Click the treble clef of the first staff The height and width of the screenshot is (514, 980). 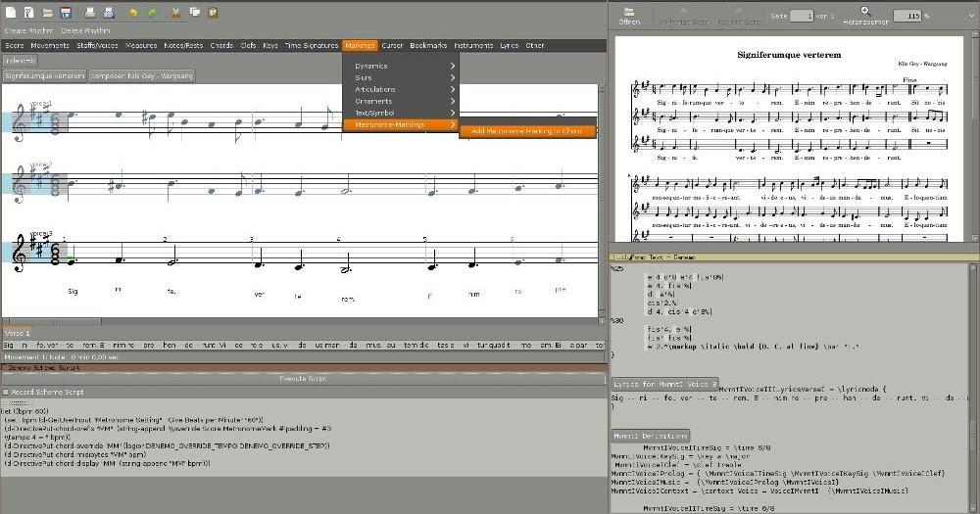click(19, 123)
